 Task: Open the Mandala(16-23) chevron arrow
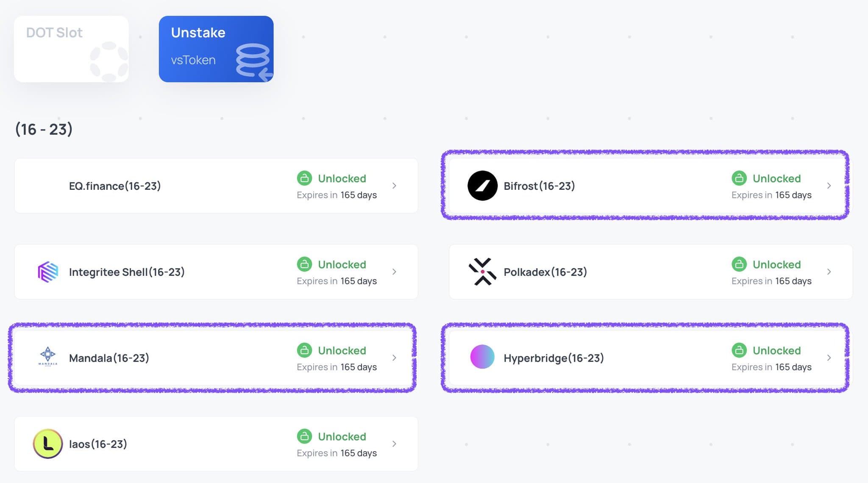(395, 358)
